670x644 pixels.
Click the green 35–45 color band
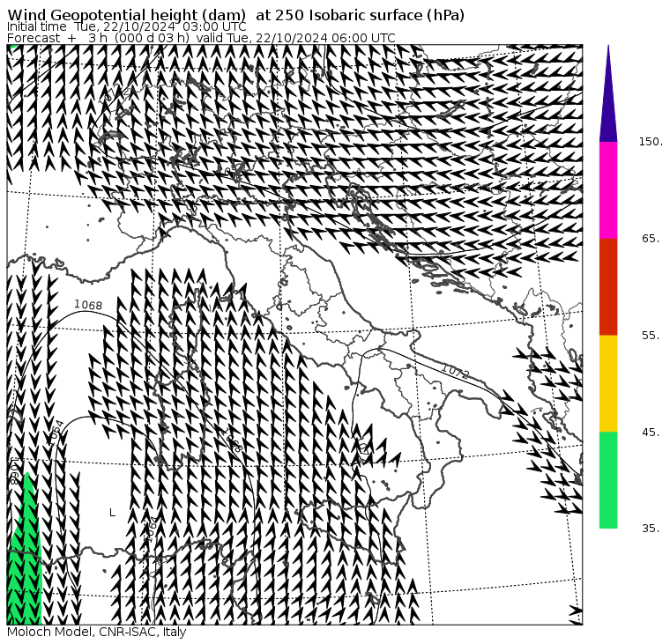click(x=608, y=480)
